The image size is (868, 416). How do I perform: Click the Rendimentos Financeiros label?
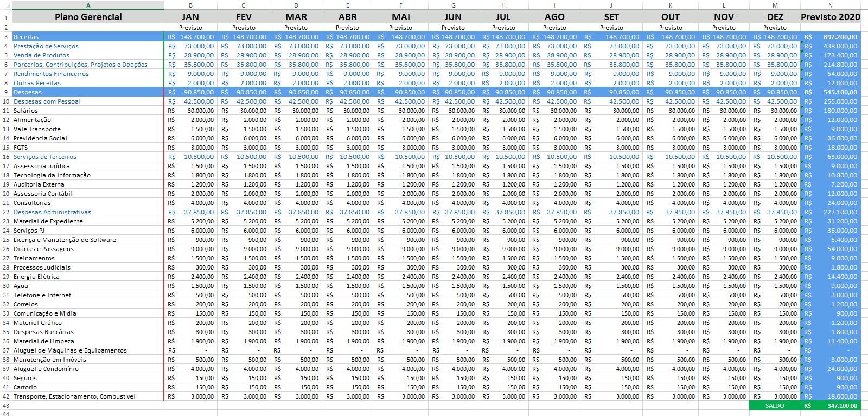[51, 74]
